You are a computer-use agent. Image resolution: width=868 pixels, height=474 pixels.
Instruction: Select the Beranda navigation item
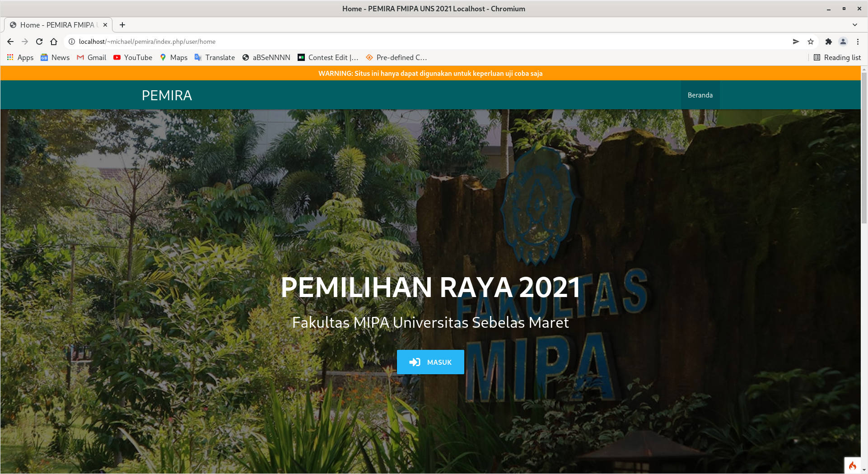[x=700, y=95]
